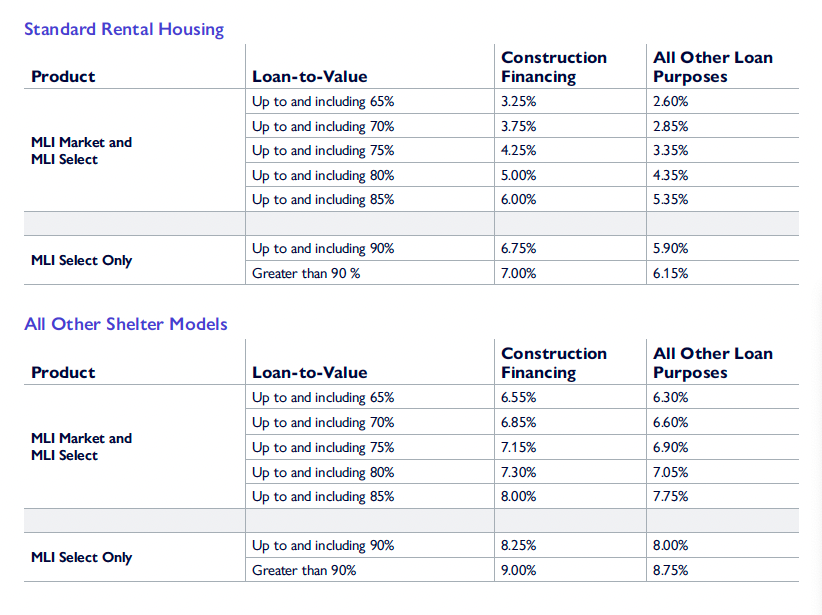Image resolution: width=822 pixels, height=615 pixels.
Task: Click the Product header under Standard Rental Housing
Action: tap(63, 77)
